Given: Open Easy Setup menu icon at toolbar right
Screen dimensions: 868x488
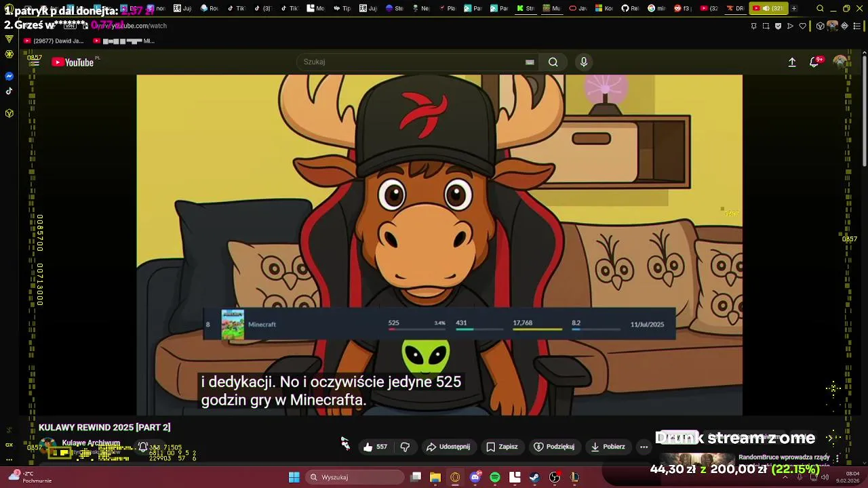Looking at the screenshot, I should (856, 26).
